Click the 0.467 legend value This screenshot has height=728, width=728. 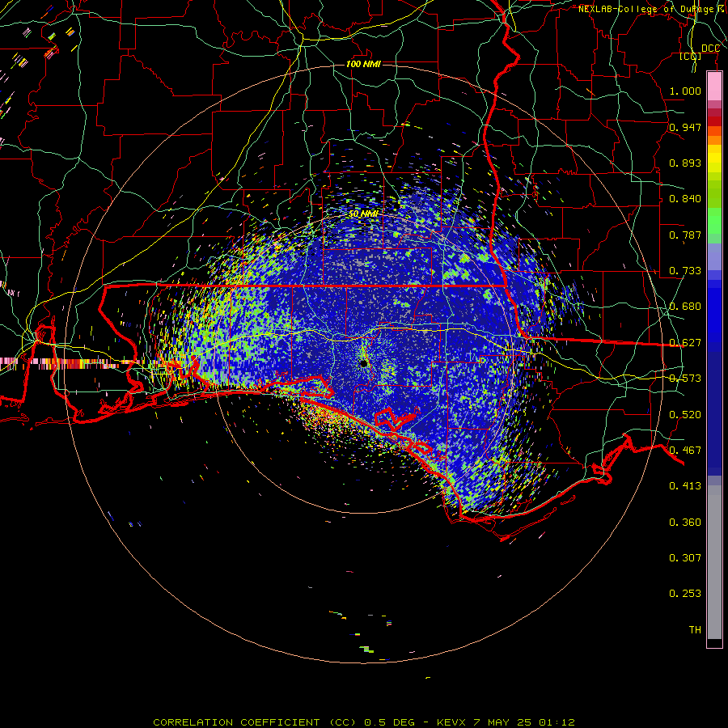pyautogui.click(x=685, y=451)
